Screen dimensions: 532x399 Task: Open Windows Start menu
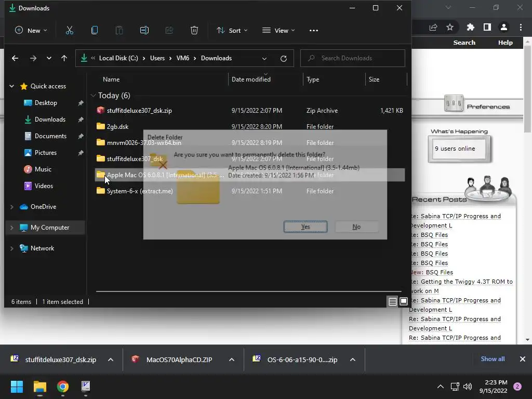click(17, 387)
